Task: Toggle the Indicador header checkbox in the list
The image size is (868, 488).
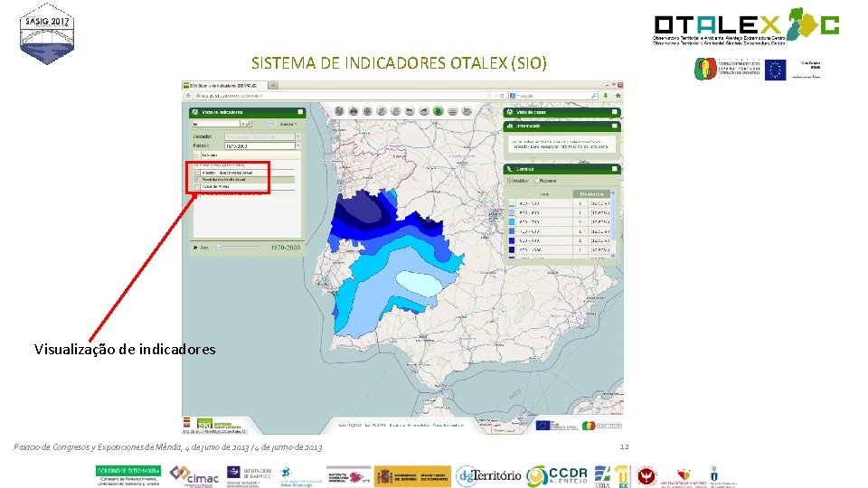Action: 197,155
